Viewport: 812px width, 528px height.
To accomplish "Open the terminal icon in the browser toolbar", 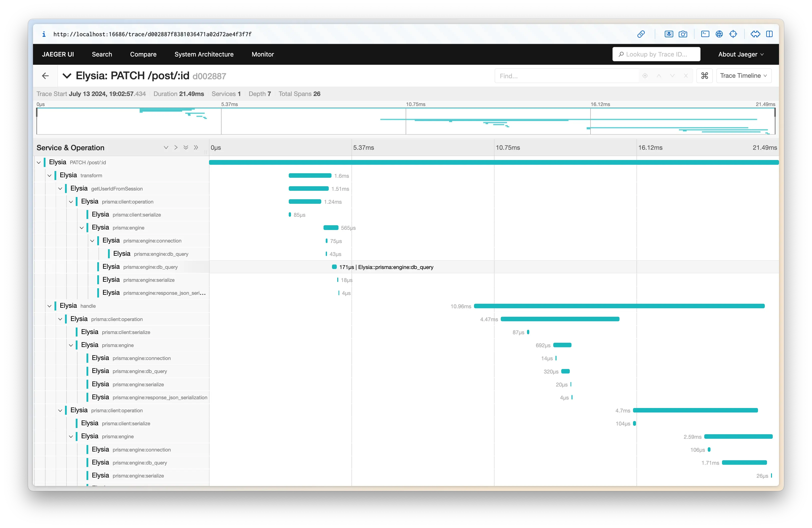I will pos(705,34).
